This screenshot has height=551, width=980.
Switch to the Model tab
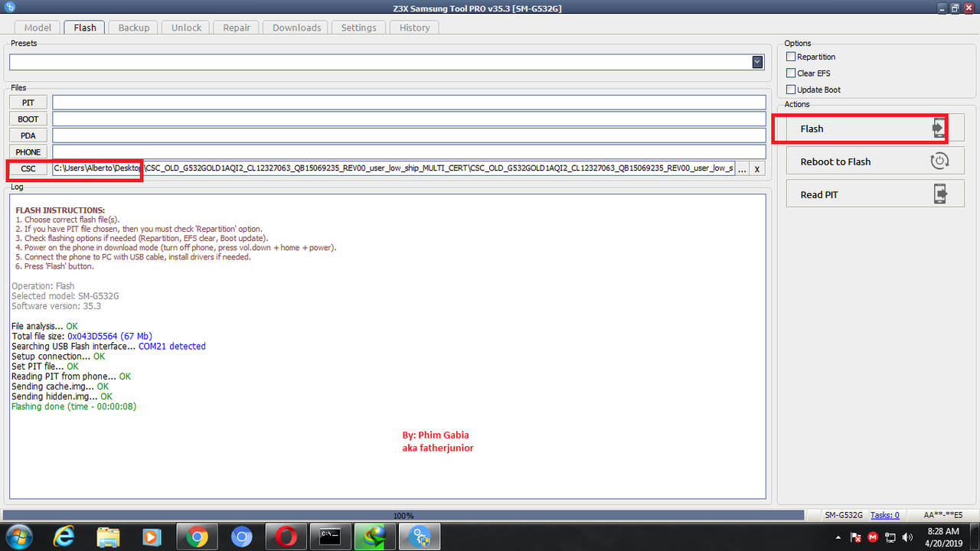click(38, 28)
